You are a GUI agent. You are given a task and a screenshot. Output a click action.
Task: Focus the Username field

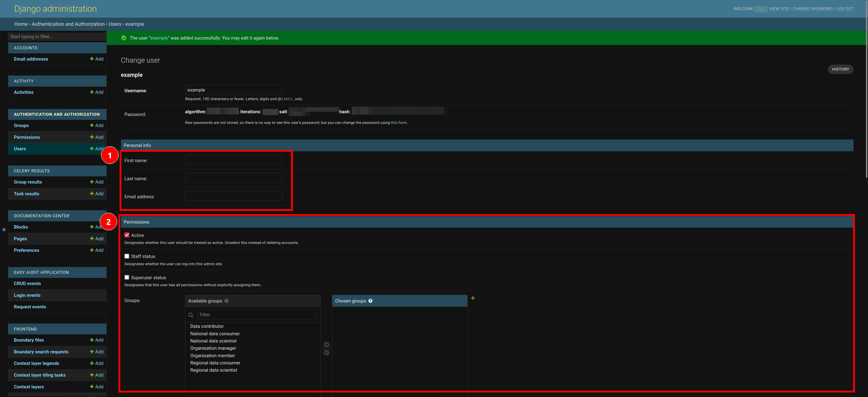click(x=234, y=90)
